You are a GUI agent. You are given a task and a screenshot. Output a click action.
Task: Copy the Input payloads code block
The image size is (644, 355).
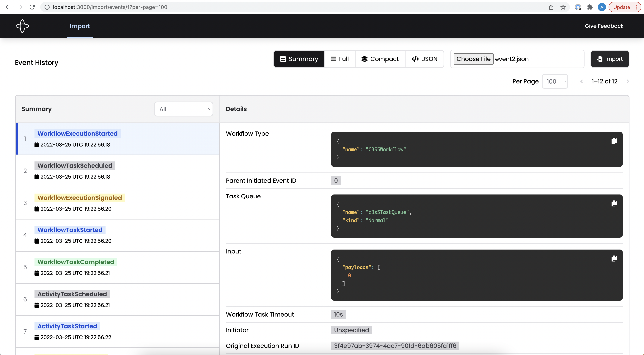click(614, 259)
